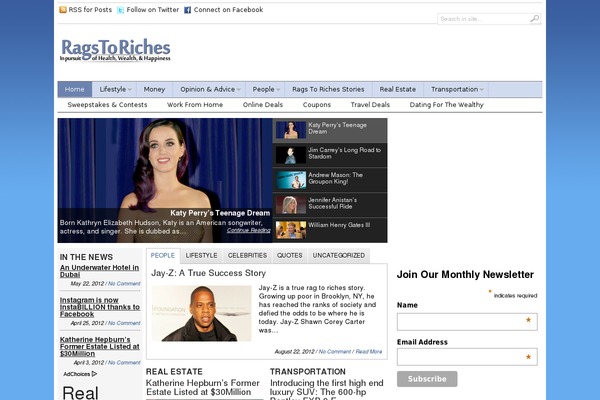This screenshot has height=400, width=600.
Task: Switch to the UNCATEGORIZED tab
Action: [x=339, y=255]
